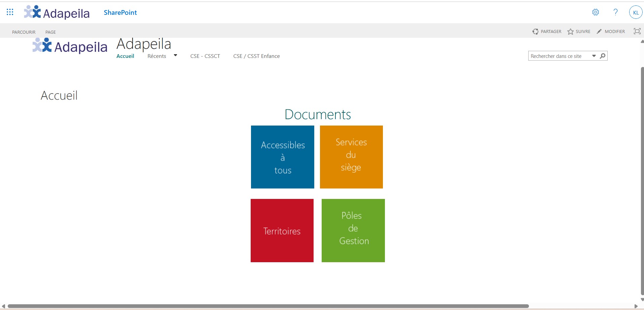Open the help question mark icon
Viewport: 644px width, 310px height.
tap(615, 12)
